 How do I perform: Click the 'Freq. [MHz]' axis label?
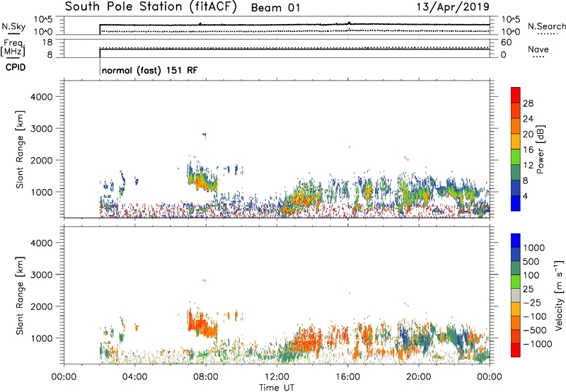(x=13, y=47)
